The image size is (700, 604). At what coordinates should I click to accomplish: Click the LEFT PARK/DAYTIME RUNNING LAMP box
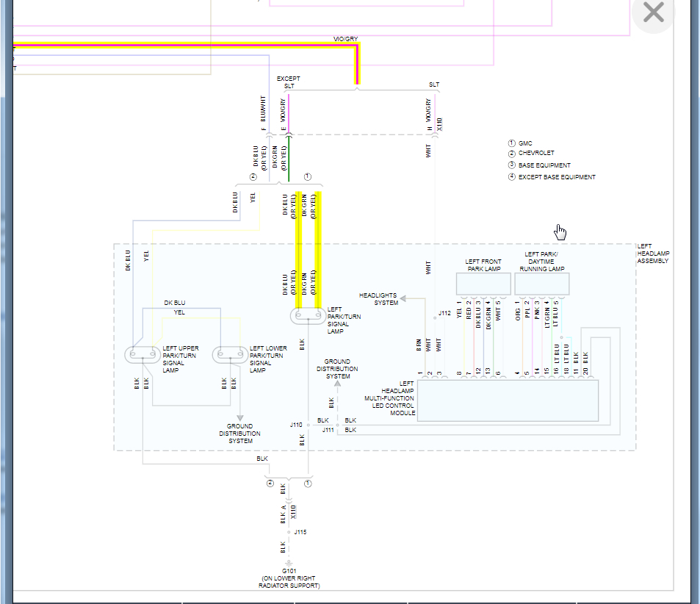coord(542,284)
